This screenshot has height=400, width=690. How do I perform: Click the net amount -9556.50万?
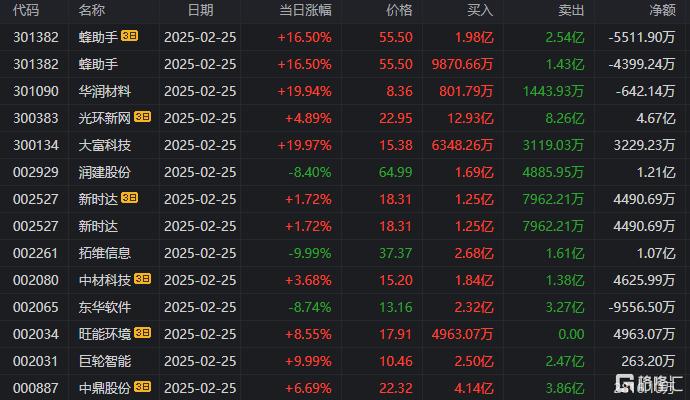tap(642, 307)
